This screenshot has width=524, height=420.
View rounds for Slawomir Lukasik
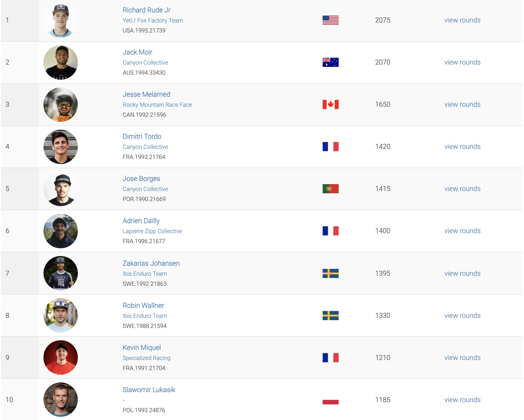tap(462, 400)
